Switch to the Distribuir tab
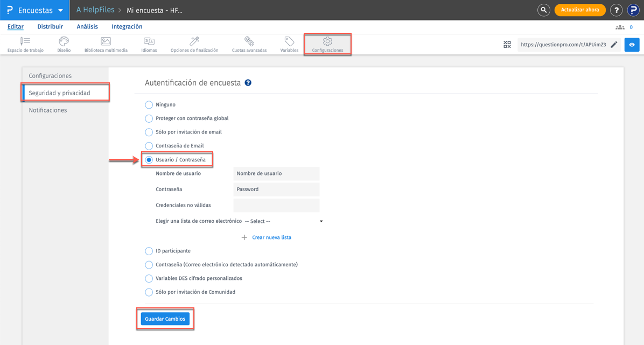The image size is (644, 345). [50, 27]
